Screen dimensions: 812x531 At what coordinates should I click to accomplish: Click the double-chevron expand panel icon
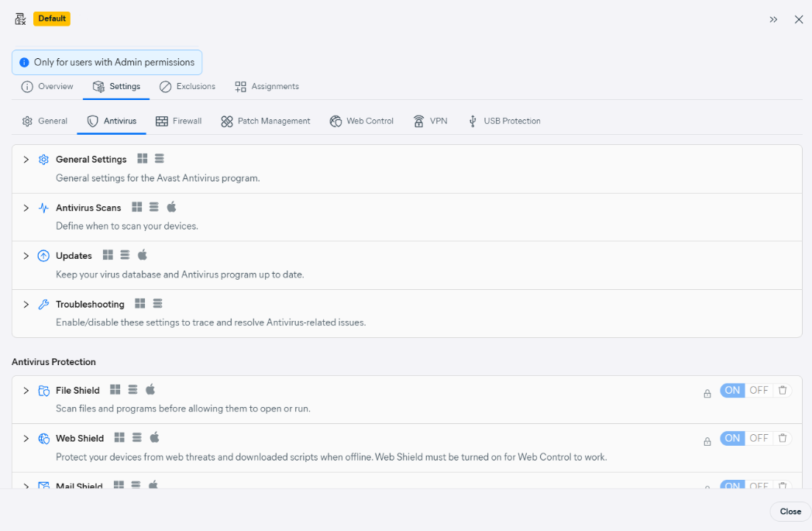click(773, 19)
